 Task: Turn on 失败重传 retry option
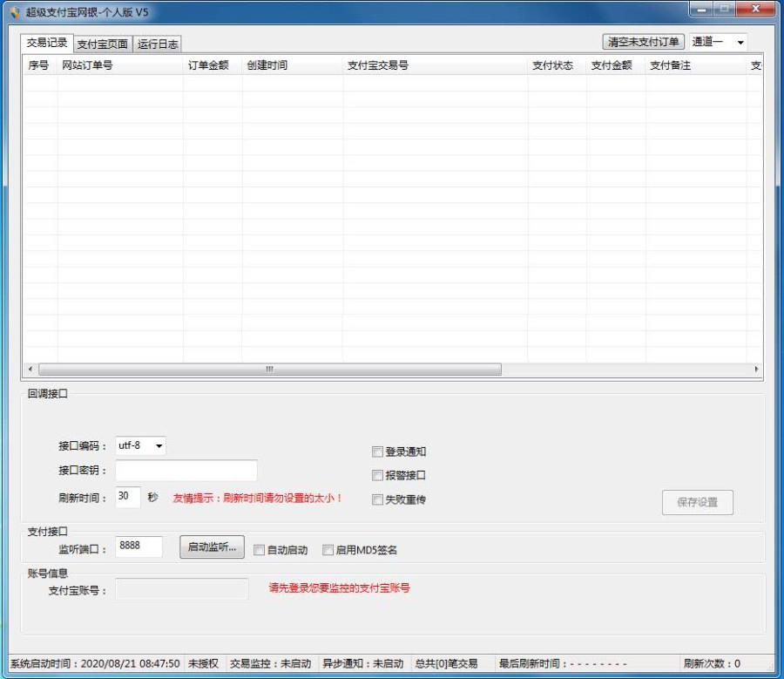coord(376,499)
